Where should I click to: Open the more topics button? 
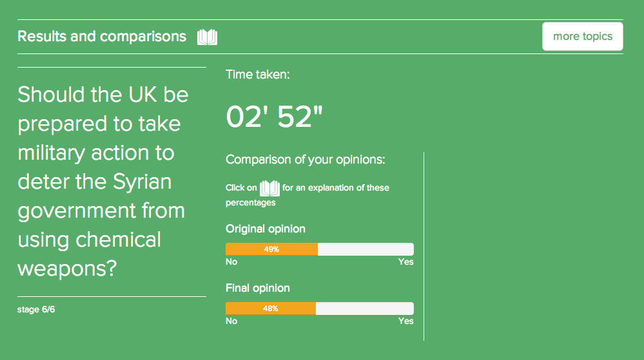[x=582, y=37]
